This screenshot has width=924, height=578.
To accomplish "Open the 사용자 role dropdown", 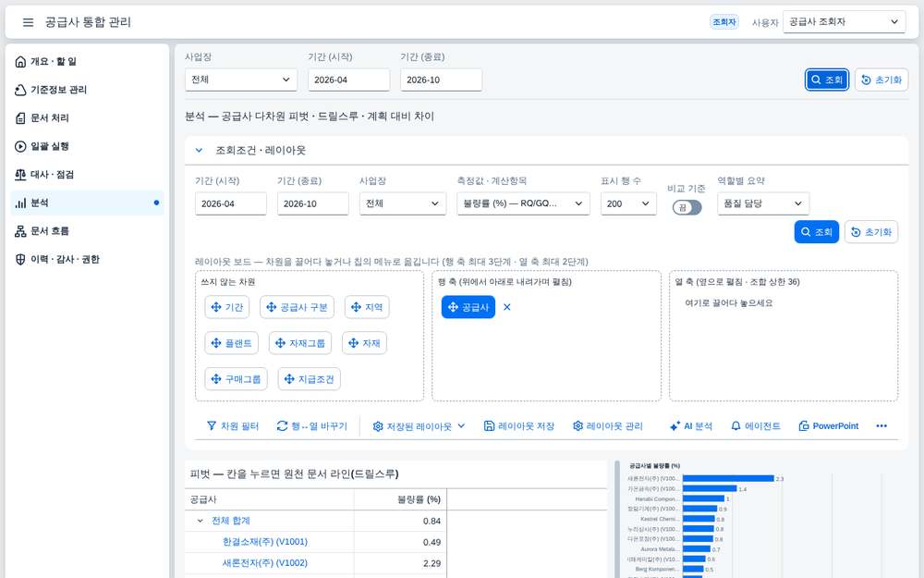I will [x=844, y=22].
